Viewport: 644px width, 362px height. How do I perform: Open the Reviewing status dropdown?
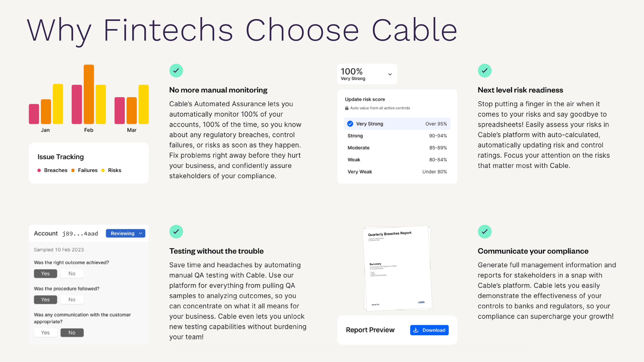pyautogui.click(x=126, y=233)
